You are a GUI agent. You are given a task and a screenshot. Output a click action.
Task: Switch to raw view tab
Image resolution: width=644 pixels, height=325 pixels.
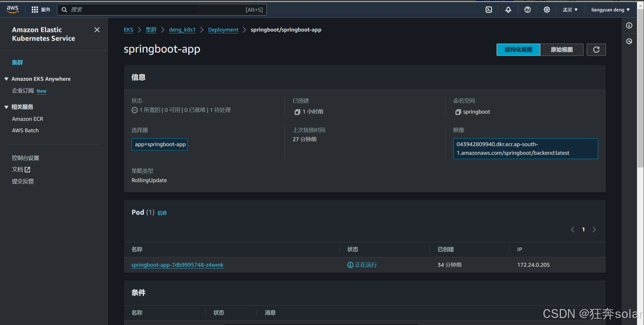click(562, 50)
